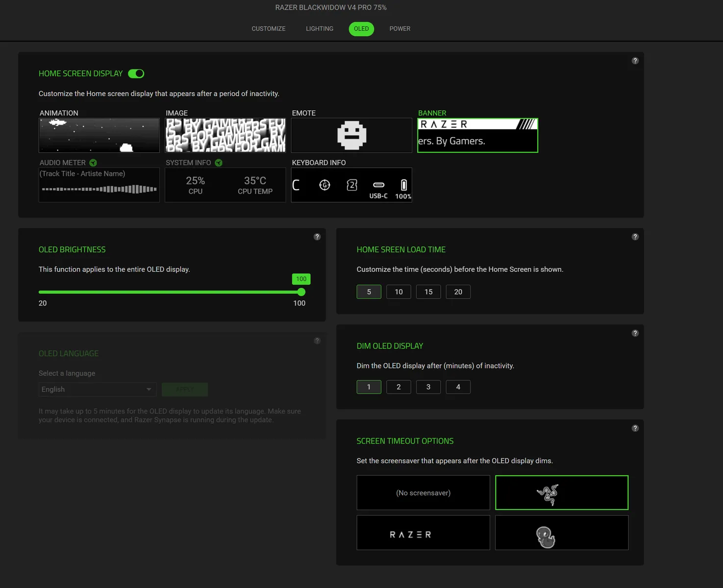Click the crosshair game mode icon in Keyboard Info
This screenshot has width=723, height=588.
(x=324, y=185)
